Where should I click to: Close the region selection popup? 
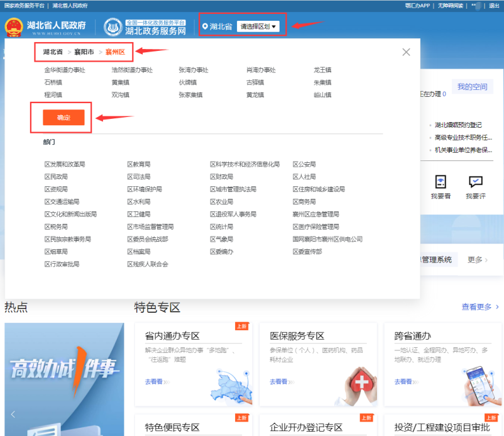pos(406,52)
